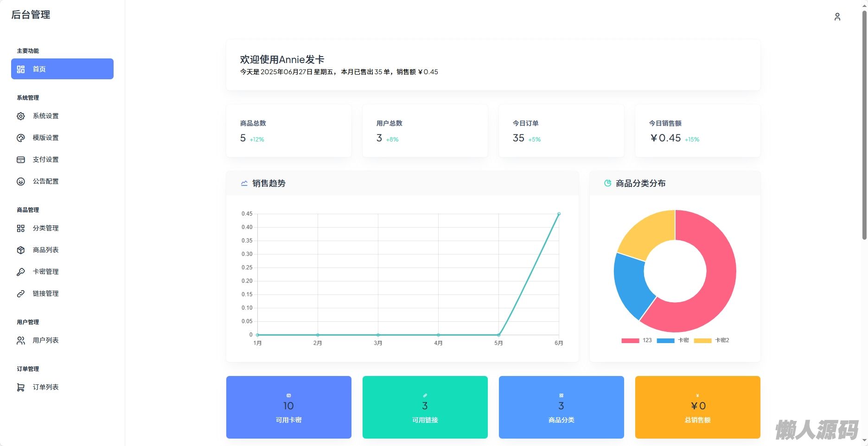Click the link icon on 可用链接 card

425,395
